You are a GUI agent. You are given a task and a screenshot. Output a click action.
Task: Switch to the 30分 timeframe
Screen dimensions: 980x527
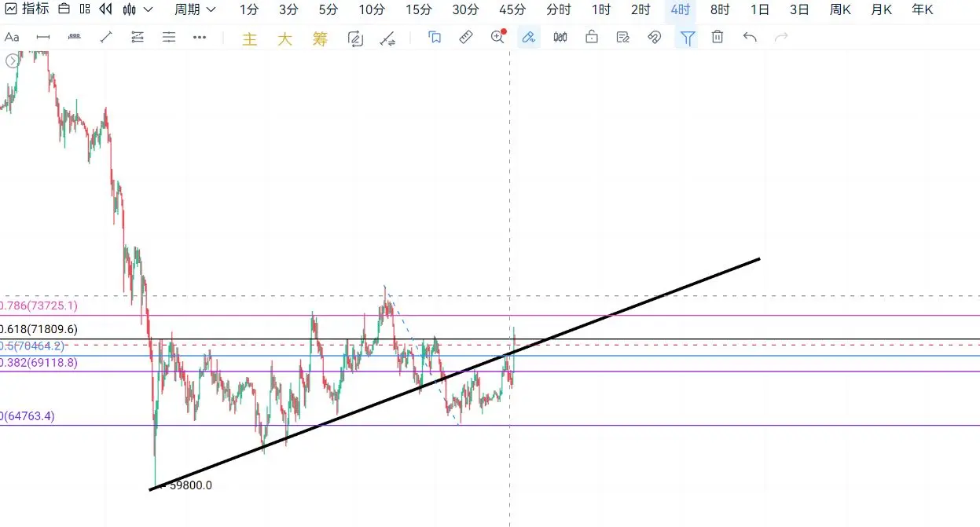pyautogui.click(x=465, y=9)
